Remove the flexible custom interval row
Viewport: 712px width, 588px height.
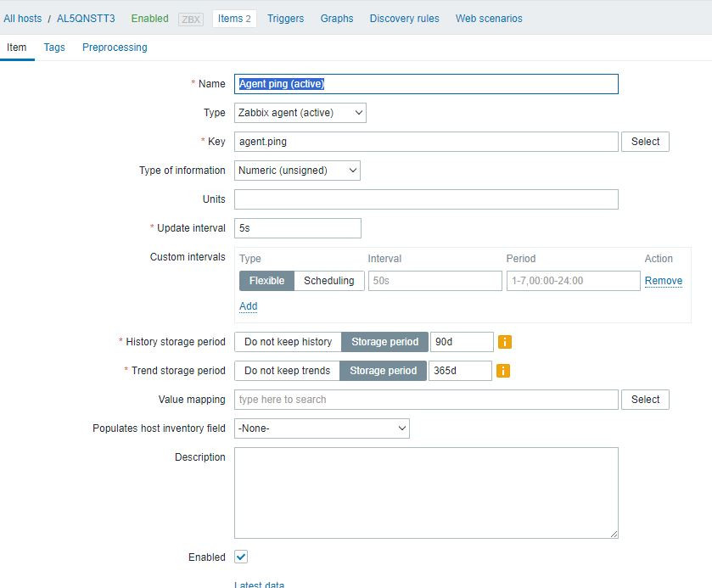[x=663, y=281]
